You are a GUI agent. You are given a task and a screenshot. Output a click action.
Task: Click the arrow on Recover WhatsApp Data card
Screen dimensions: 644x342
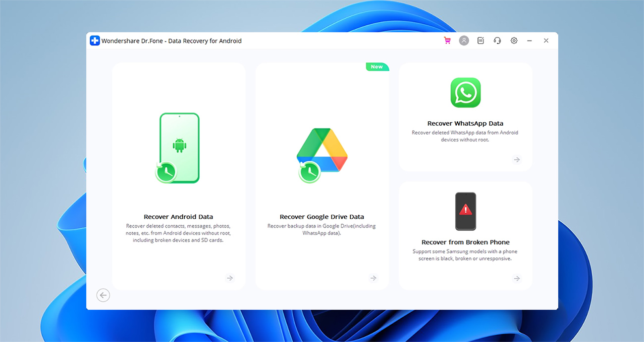click(516, 159)
